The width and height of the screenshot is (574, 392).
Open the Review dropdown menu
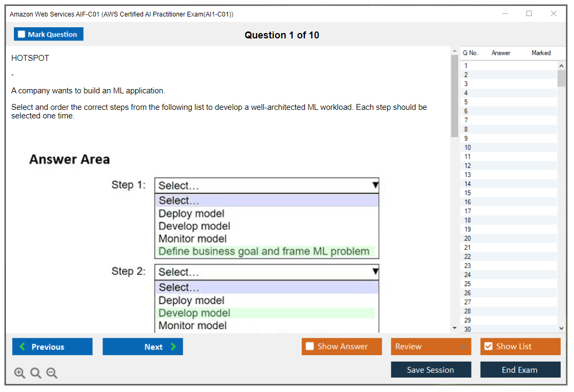[431, 347]
